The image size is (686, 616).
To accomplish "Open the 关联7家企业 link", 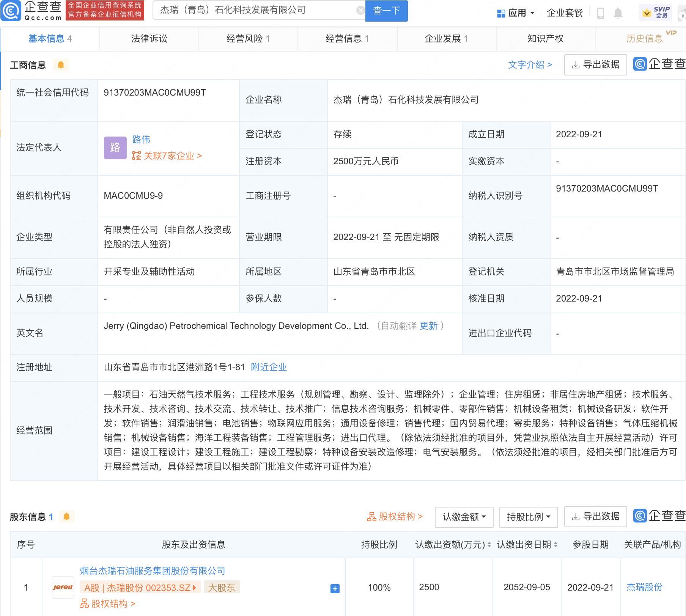I will (167, 156).
